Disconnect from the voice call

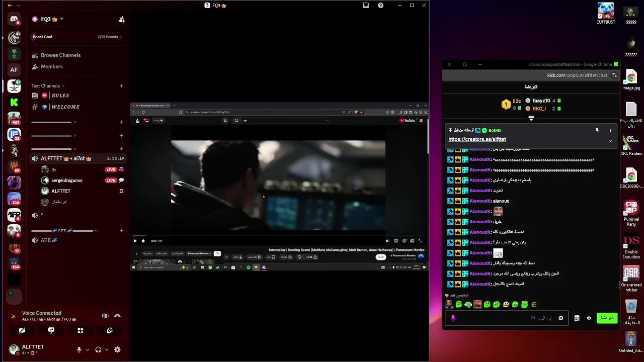click(117, 316)
